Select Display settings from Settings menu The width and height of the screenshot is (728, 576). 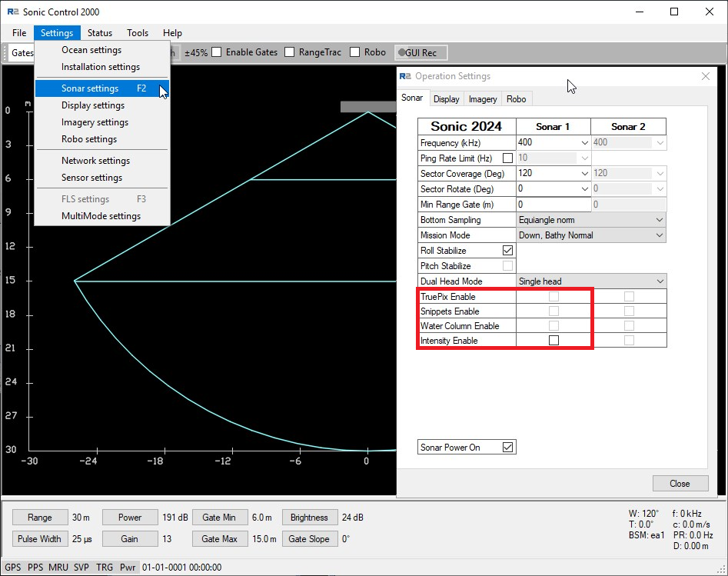(93, 105)
